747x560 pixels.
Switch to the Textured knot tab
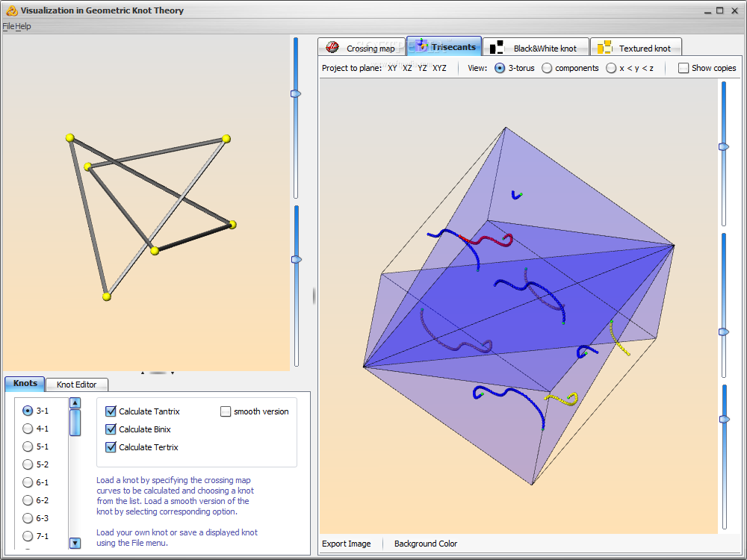point(636,48)
